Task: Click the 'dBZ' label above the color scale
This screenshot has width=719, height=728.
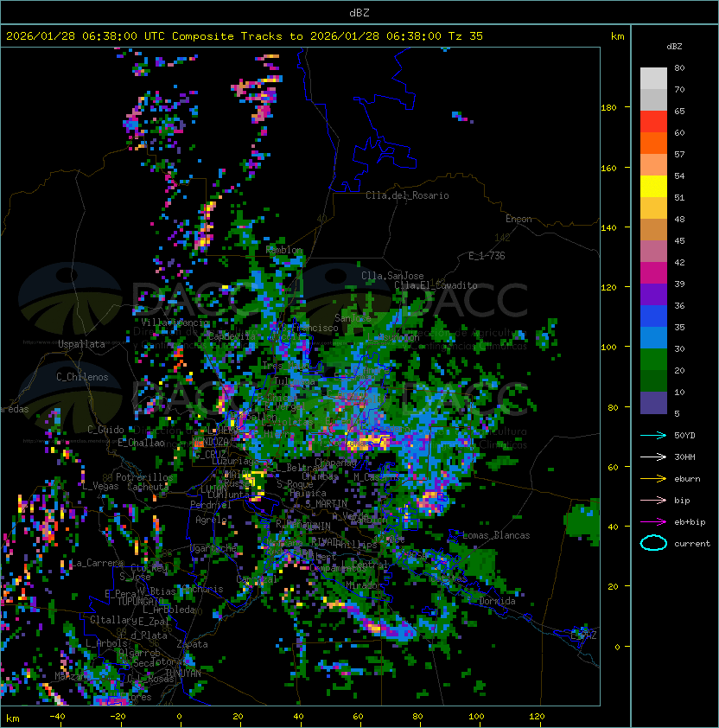Action: tap(674, 47)
